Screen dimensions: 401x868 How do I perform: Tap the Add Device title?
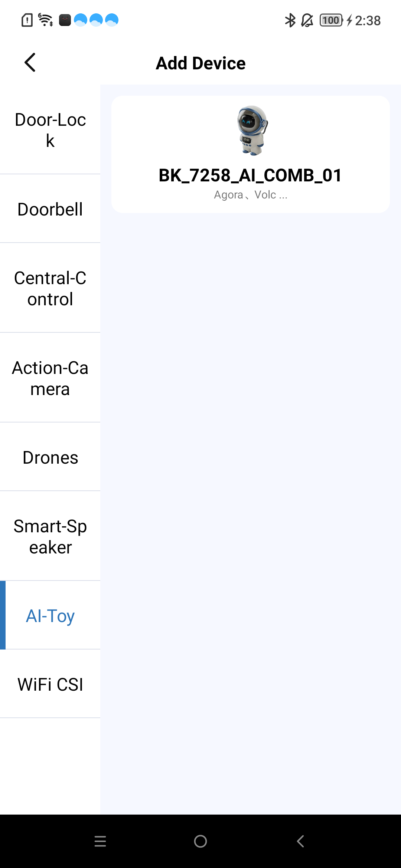[x=200, y=63]
